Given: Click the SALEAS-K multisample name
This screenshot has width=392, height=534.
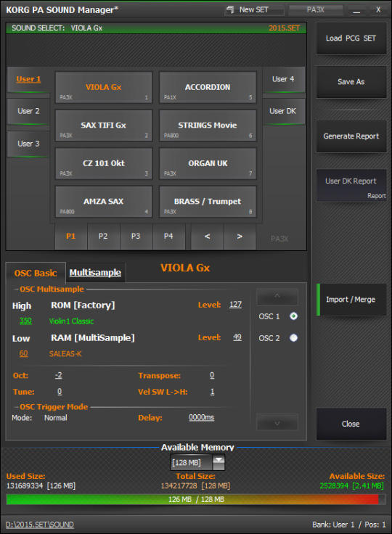Looking at the screenshot, I should (65, 354).
